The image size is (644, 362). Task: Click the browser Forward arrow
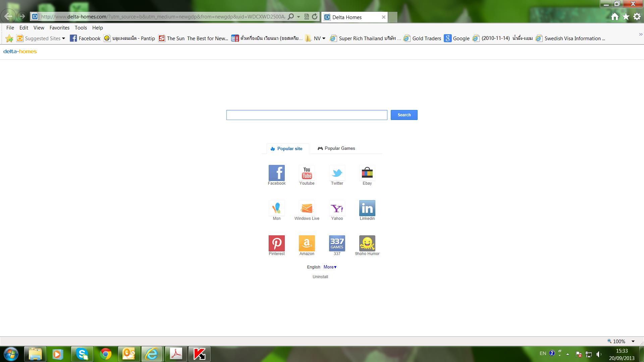point(22,16)
